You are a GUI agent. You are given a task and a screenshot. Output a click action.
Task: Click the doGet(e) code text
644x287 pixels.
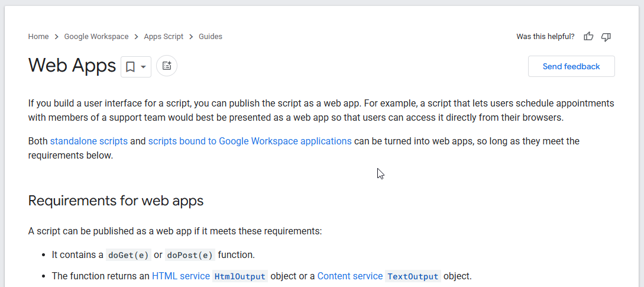click(x=128, y=255)
